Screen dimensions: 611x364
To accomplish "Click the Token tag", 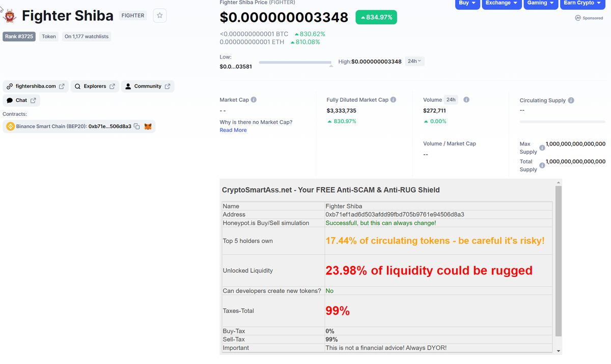I will 49,37.
